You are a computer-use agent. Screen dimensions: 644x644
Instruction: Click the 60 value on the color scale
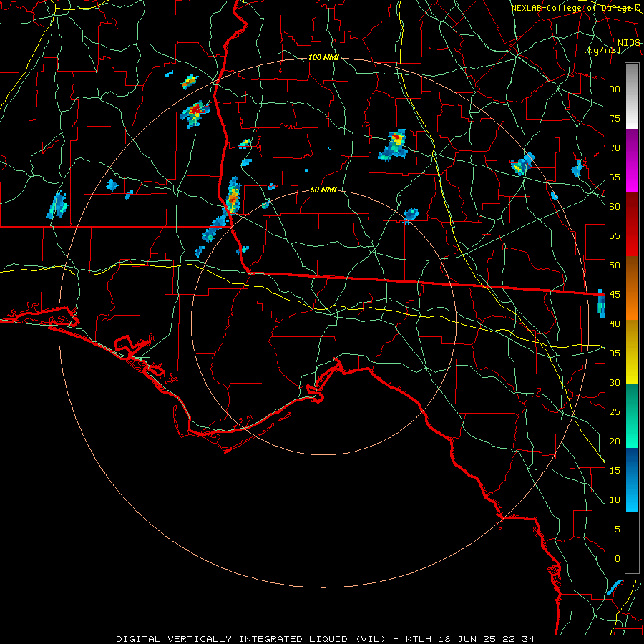[x=615, y=206]
